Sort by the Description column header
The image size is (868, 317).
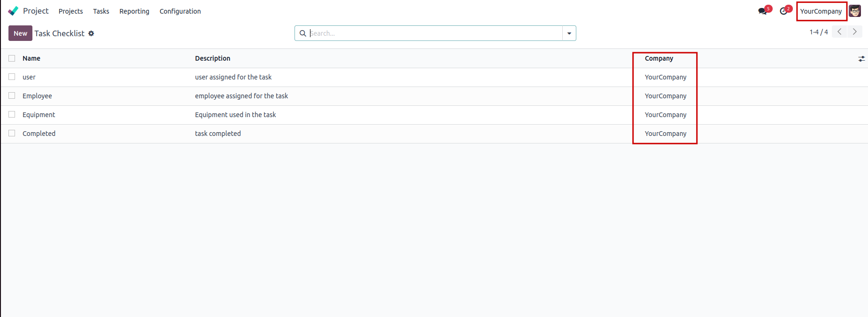tap(213, 58)
